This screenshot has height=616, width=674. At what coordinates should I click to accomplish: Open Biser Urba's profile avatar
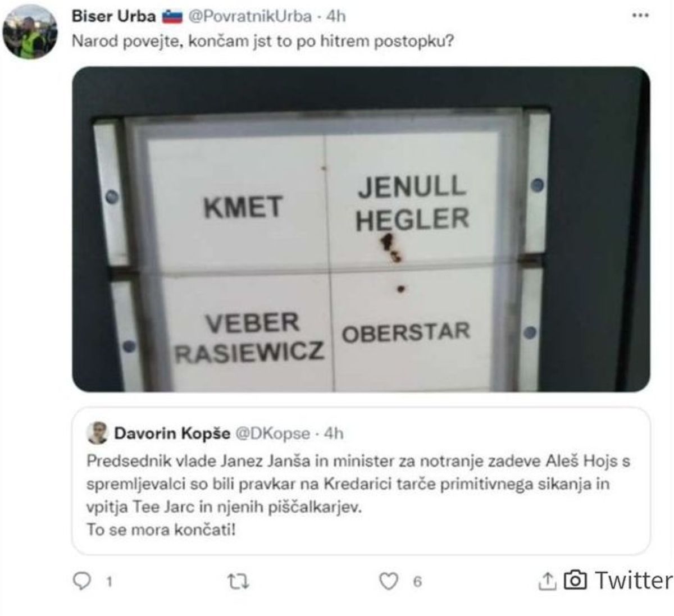(x=30, y=33)
